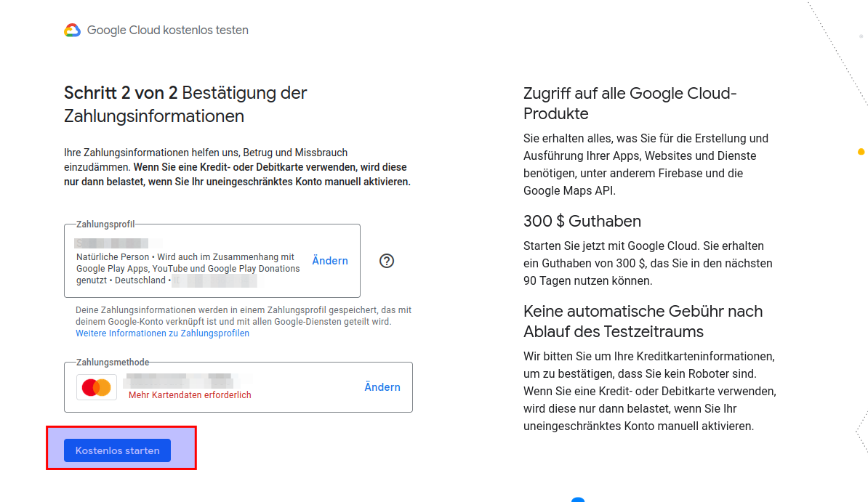This screenshot has height=502, width=868.
Task: Click the 300 $ Guthaben heading
Action: [582, 222]
